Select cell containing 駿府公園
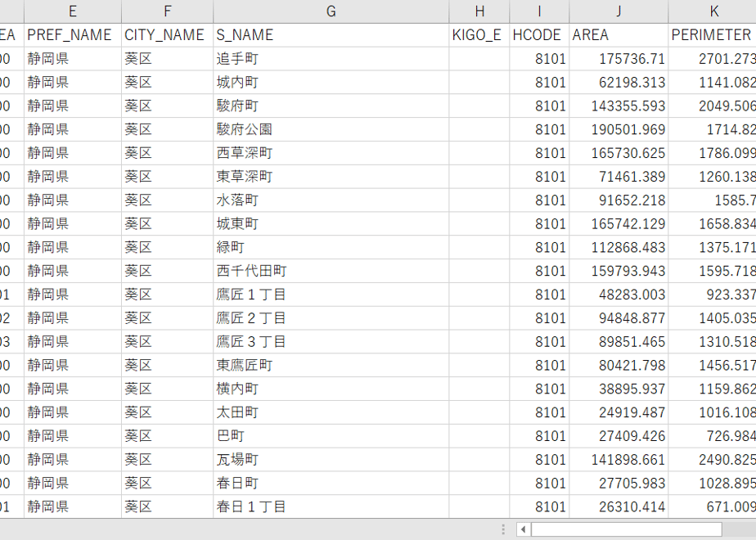Viewport: 756px width, 540px height. pyautogui.click(x=331, y=129)
